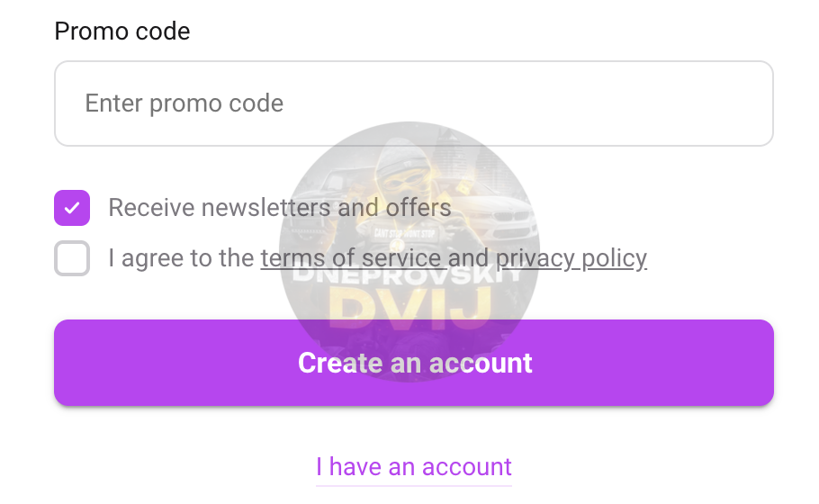
Task: Select the Promo code label text
Action: click(x=122, y=31)
